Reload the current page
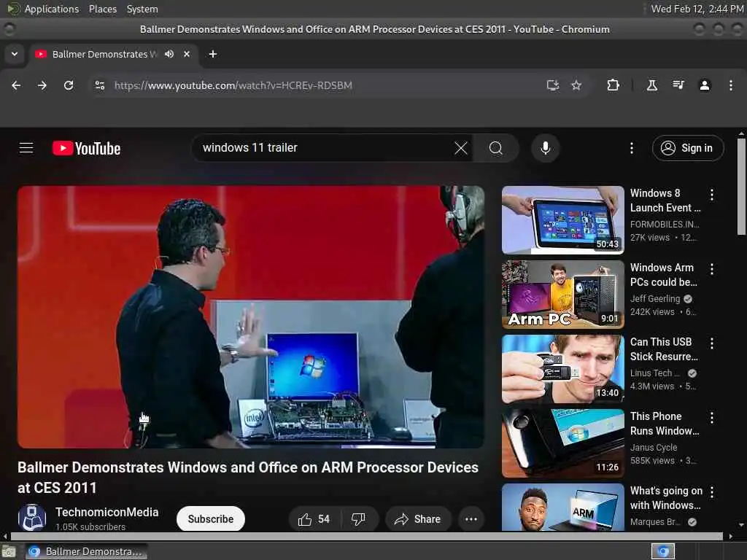Screen dimensions: 747x560 [69, 85]
